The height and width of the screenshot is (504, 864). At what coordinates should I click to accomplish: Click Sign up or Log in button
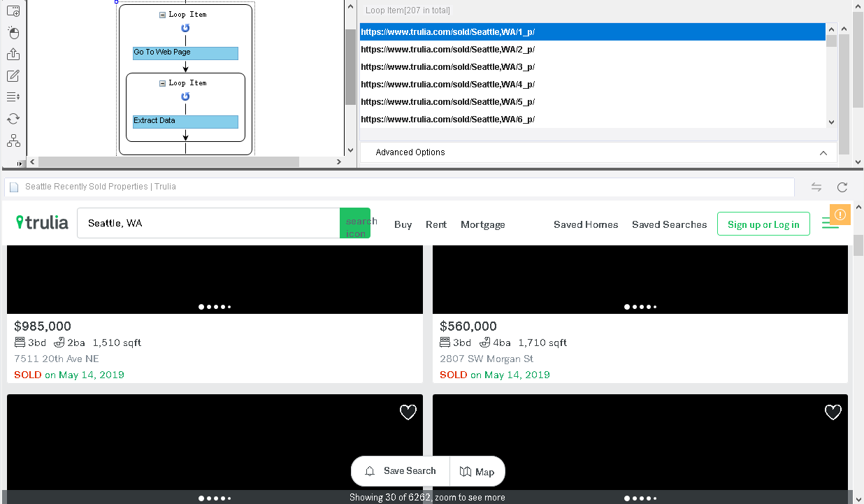pyautogui.click(x=763, y=224)
